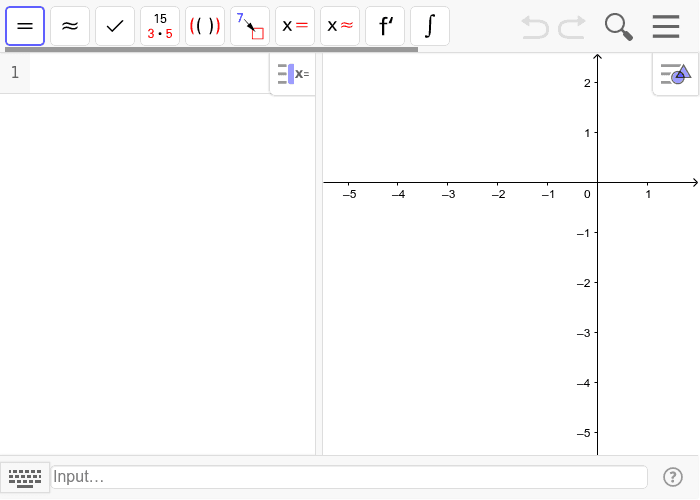The image size is (700, 500).
Task: Open input help question mark
Action: pos(673,477)
